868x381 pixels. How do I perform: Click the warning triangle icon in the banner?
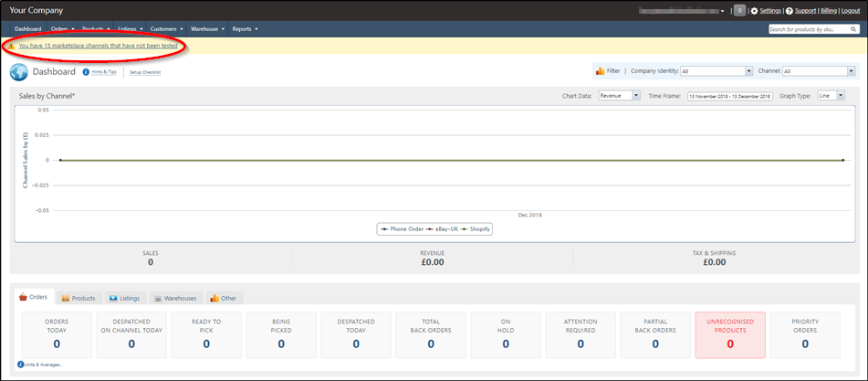(x=11, y=47)
